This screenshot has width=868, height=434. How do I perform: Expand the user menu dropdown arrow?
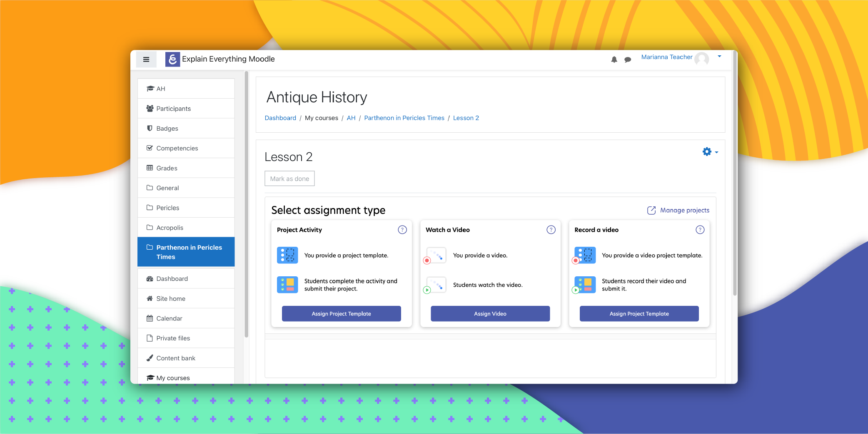point(719,57)
